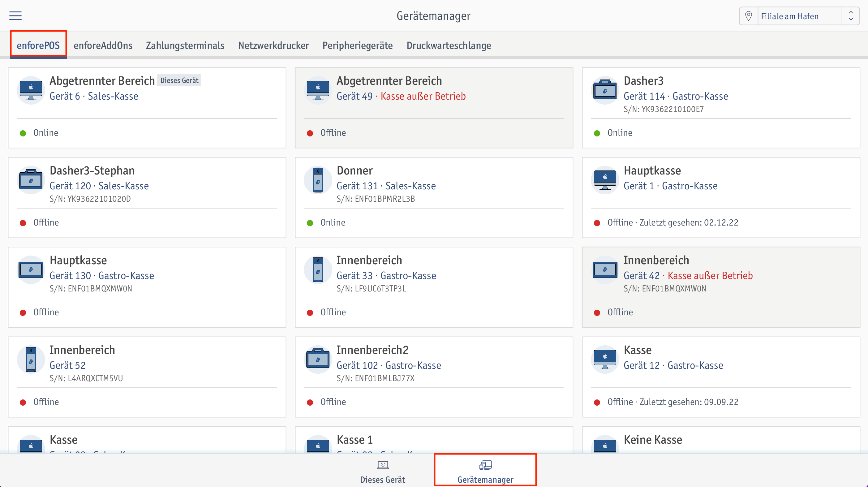Click the Online status of Donner
The width and height of the screenshot is (868, 487).
point(333,222)
